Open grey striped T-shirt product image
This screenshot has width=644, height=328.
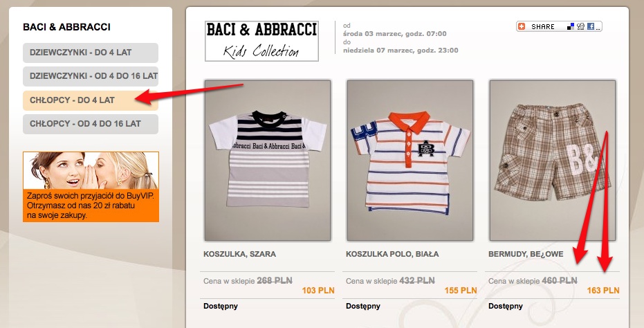pyautogui.click(x=268, y=161)
